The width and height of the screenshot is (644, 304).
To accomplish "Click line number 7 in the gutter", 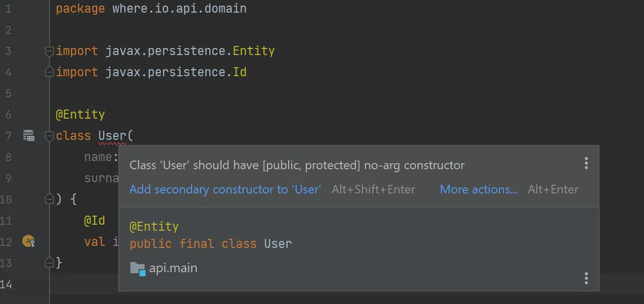I will pyautogui.click(x=8, y=136).
